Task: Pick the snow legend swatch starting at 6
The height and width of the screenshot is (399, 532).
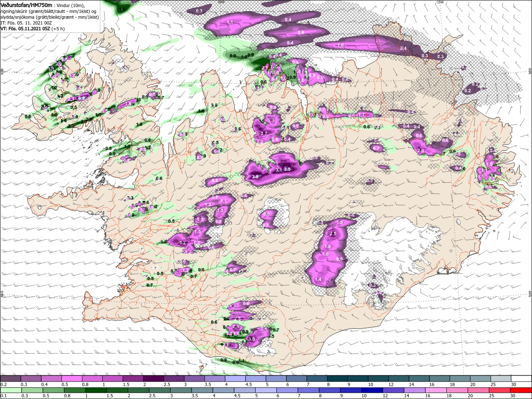Action: tap(296, 379)
